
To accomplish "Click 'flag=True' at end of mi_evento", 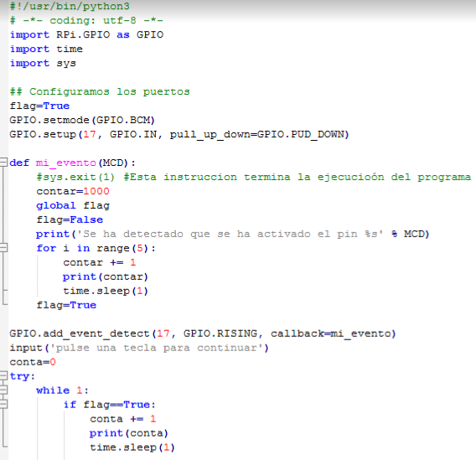I will click(x=66, y=305).
